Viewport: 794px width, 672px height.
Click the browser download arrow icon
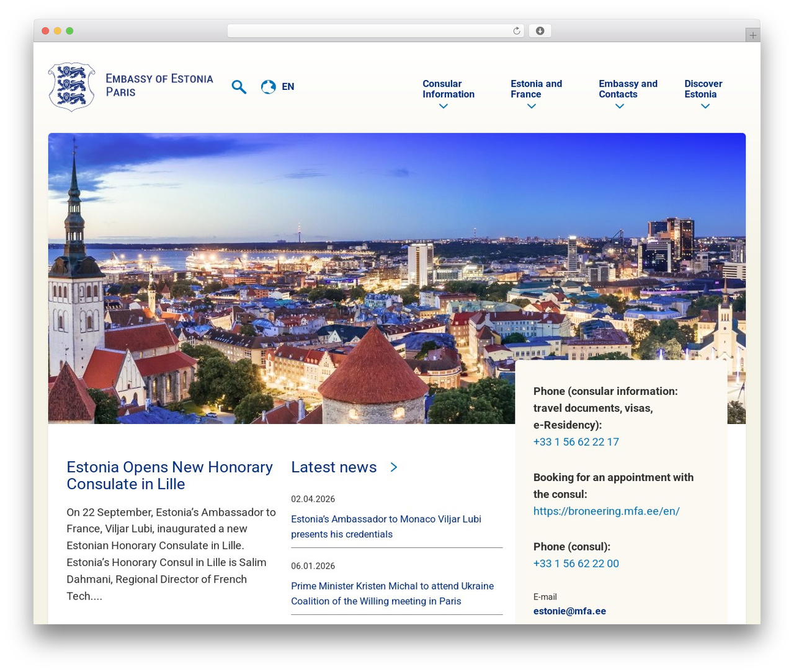(x=540, y=31)
